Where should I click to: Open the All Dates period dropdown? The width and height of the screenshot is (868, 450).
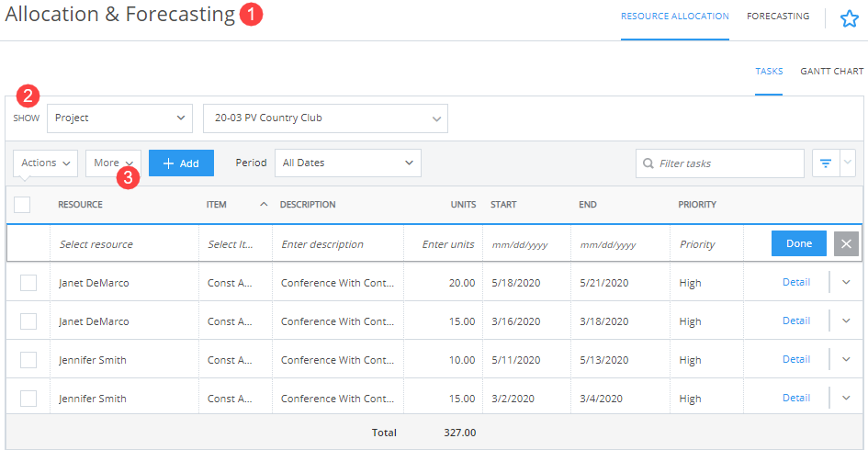(x=347, y=163)
